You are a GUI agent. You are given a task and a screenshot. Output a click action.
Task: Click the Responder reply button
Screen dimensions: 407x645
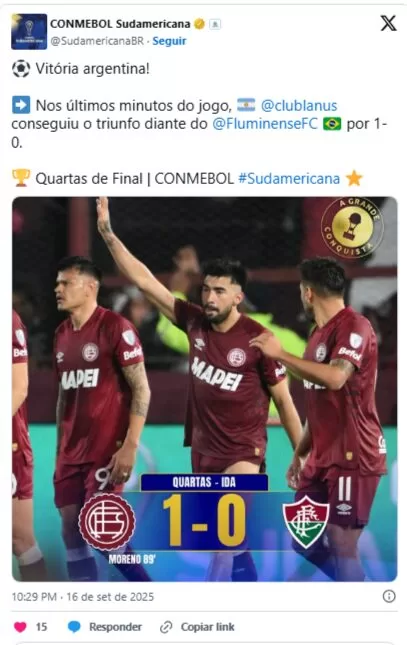pyautogui.click(x=115, y=627)
